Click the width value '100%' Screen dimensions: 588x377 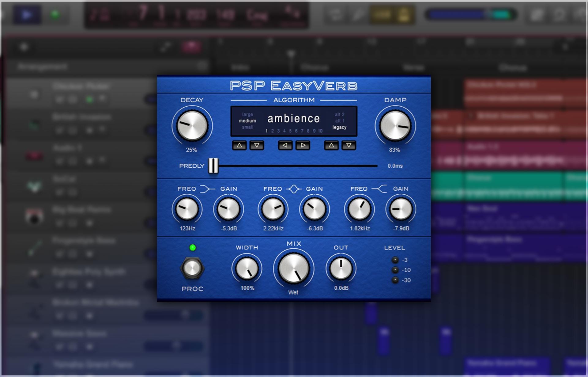click(247, 288)
